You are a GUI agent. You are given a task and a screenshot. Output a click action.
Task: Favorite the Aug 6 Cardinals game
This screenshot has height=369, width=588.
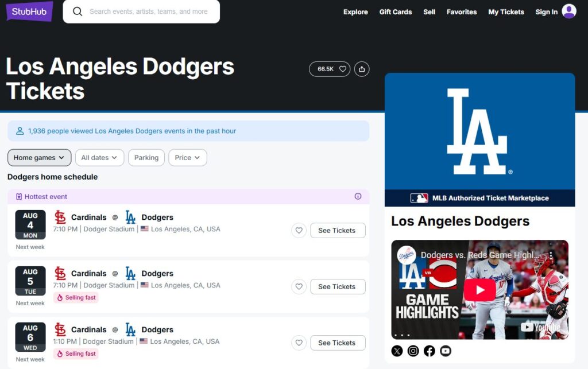click(299, 343)
